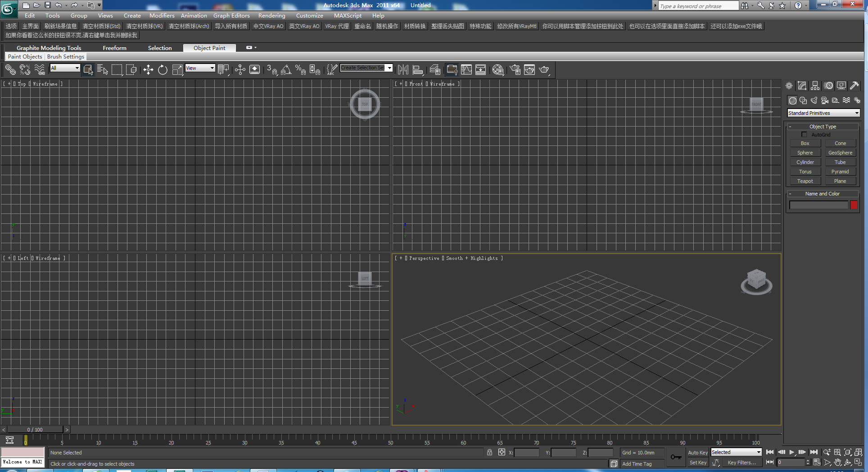Screen dimensions: 868x472
Task: Render with the teapot Quick Render icon
Action: pos(544,70)
